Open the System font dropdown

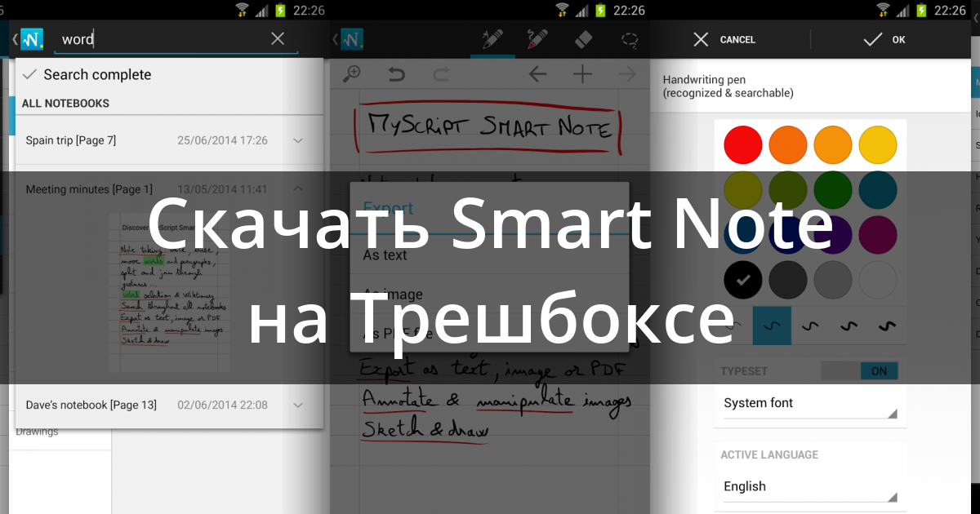click(810, 403)
